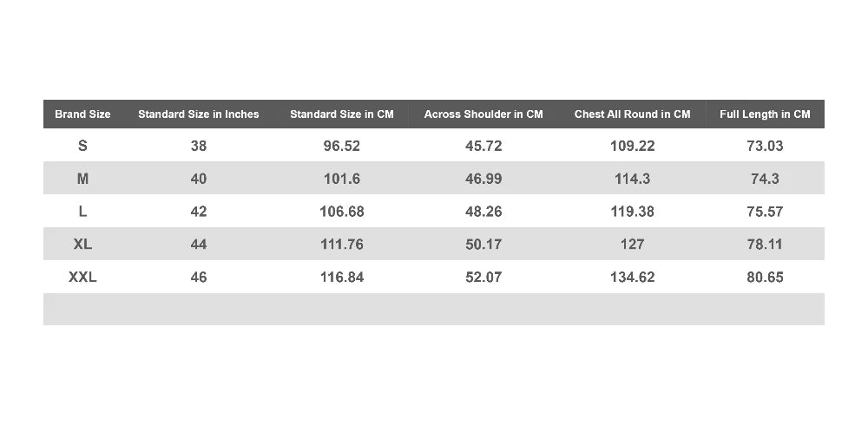The image size is (868, 425).
Task: Click the 101.6 standard size value
Action: [x=341, y=179]
